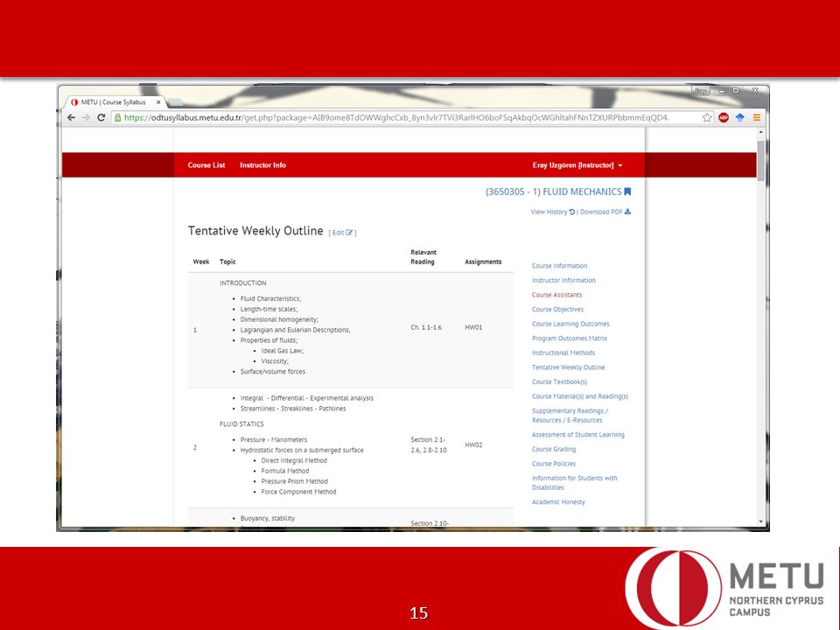This screenshot has height=630, width=840.
Task: Open View History link
Action: 552,212
